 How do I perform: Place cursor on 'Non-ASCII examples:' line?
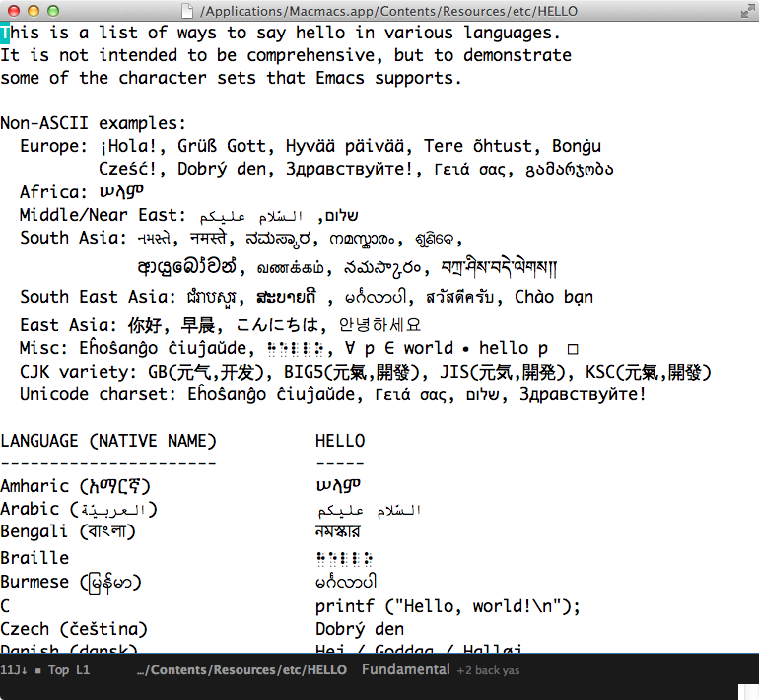tap(93, 123)
